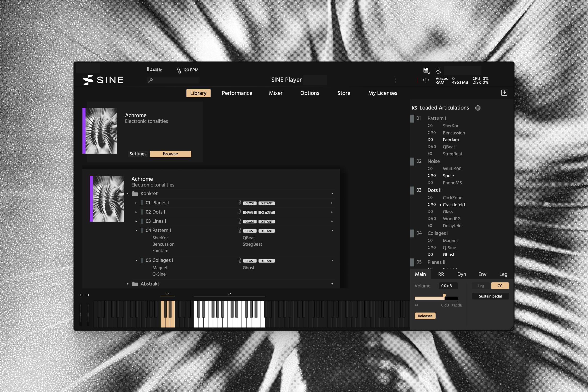588x392 pixels.
Task: Open the Performance tab
Action: 237,93
